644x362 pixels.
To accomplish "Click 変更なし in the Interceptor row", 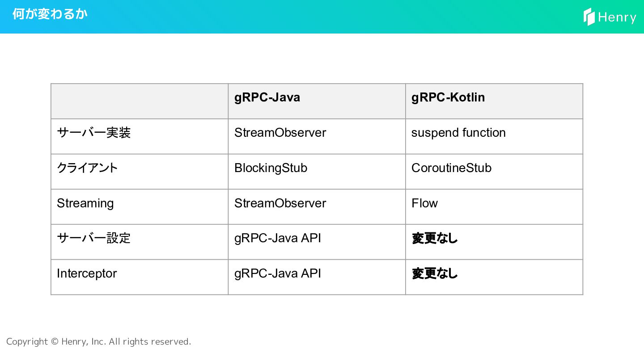I will 434,274.
